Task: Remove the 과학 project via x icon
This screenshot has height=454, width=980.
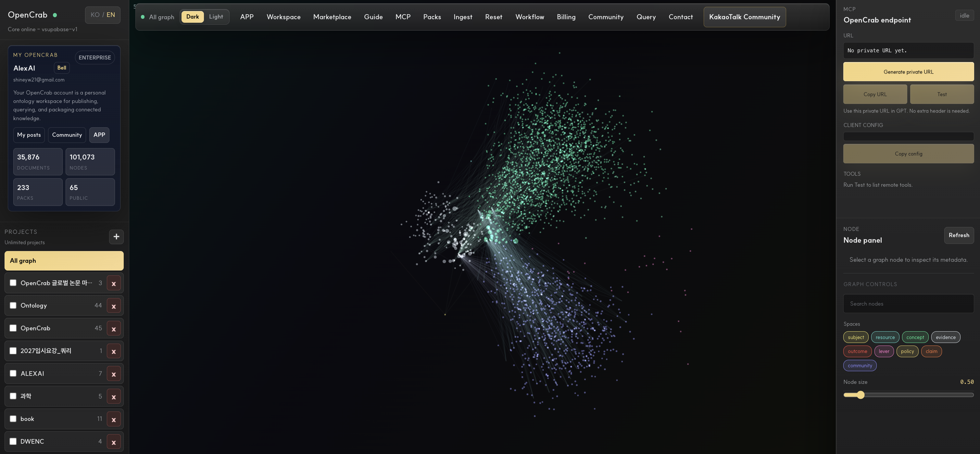Action: tap(113, 396)
